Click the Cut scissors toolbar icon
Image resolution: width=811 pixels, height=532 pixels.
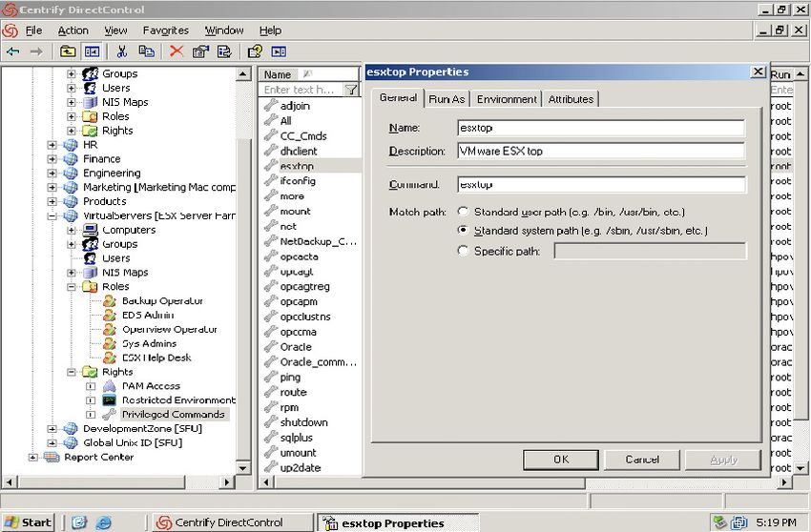(x=122, y=51)
